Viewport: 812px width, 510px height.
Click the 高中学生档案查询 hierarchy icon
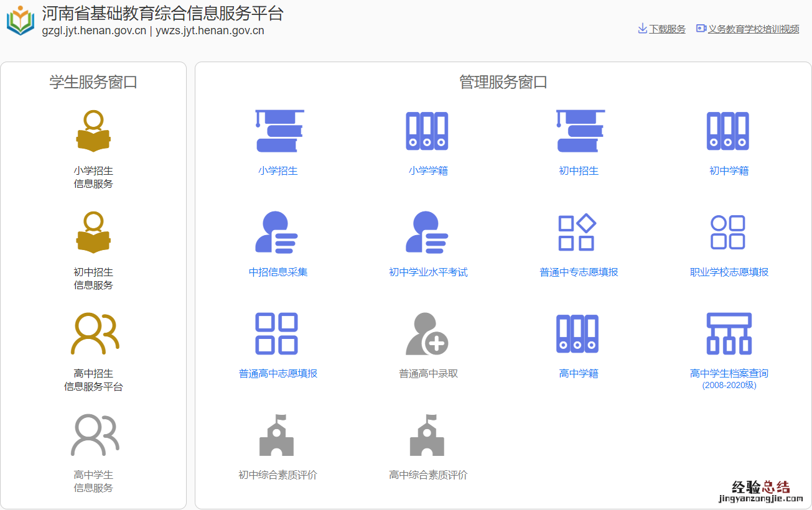coord(729,334)
